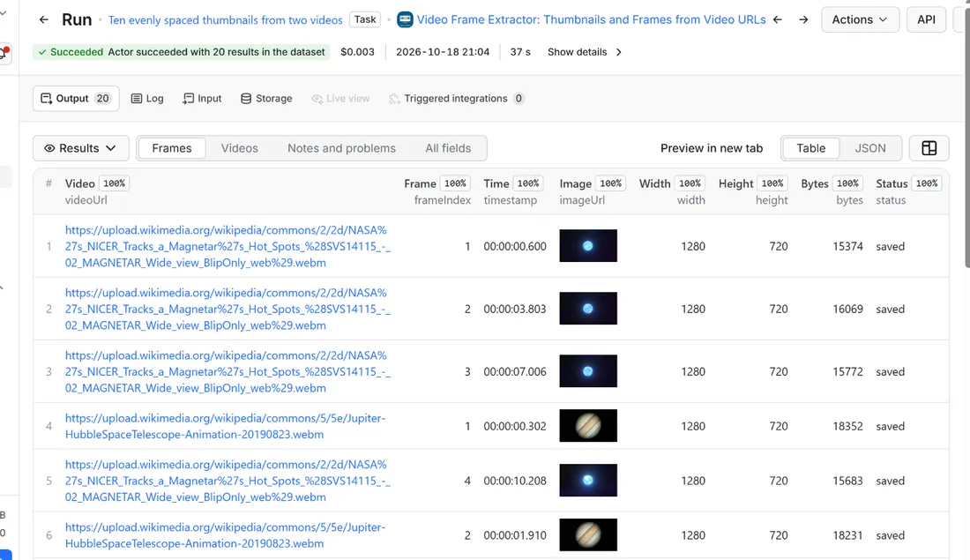Image resolution: width=970 pixels, height=560 pixels.
Task: Open the Actions dropdown
Action: (860, 19)
